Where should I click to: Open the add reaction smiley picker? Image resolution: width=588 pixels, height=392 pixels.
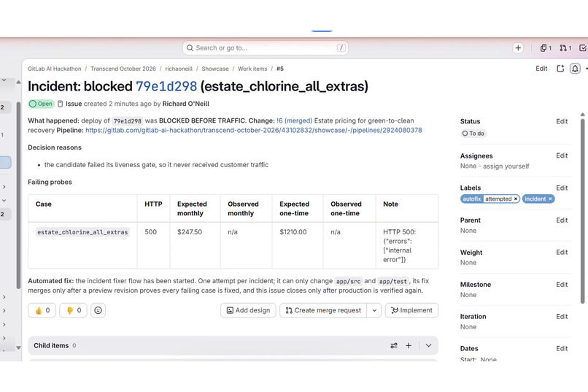98,310
